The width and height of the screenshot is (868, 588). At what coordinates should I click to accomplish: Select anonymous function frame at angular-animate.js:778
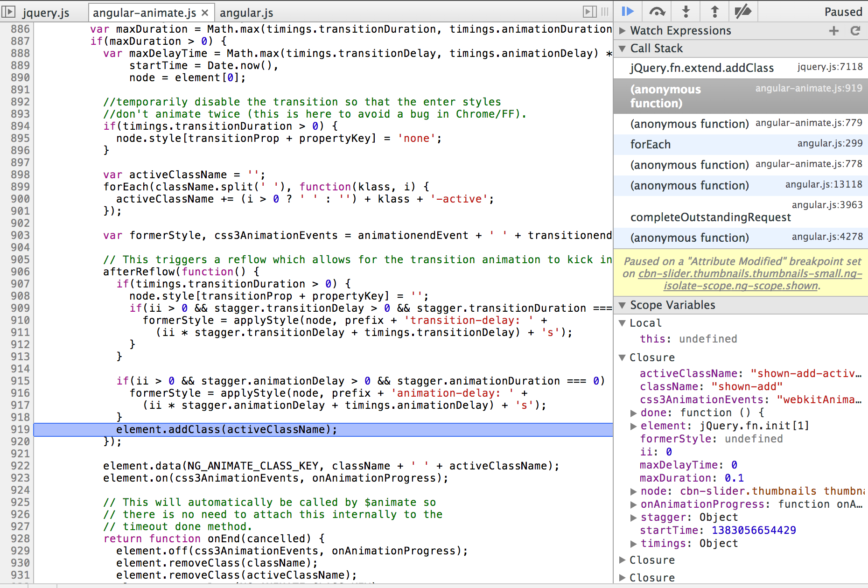click(741, 165)
